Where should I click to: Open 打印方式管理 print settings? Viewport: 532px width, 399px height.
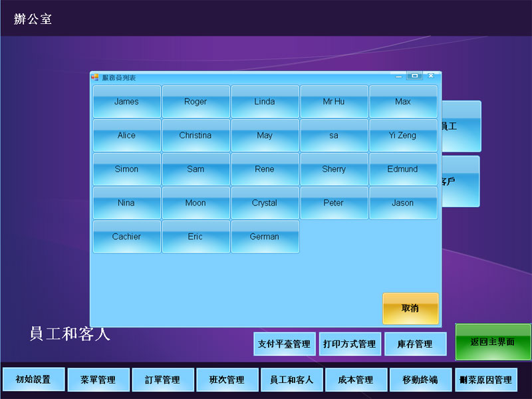click(x=349, y=344)
